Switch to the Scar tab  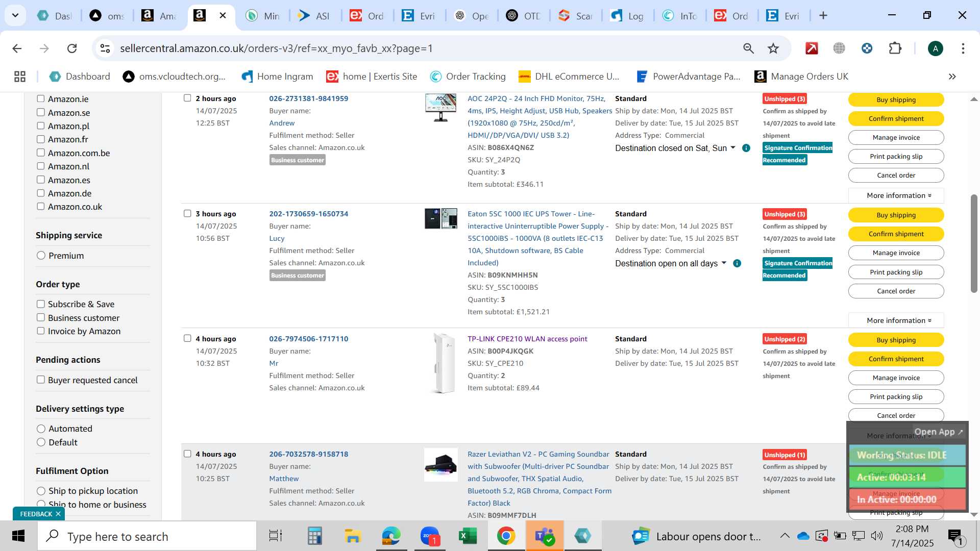tap(576, 16)
